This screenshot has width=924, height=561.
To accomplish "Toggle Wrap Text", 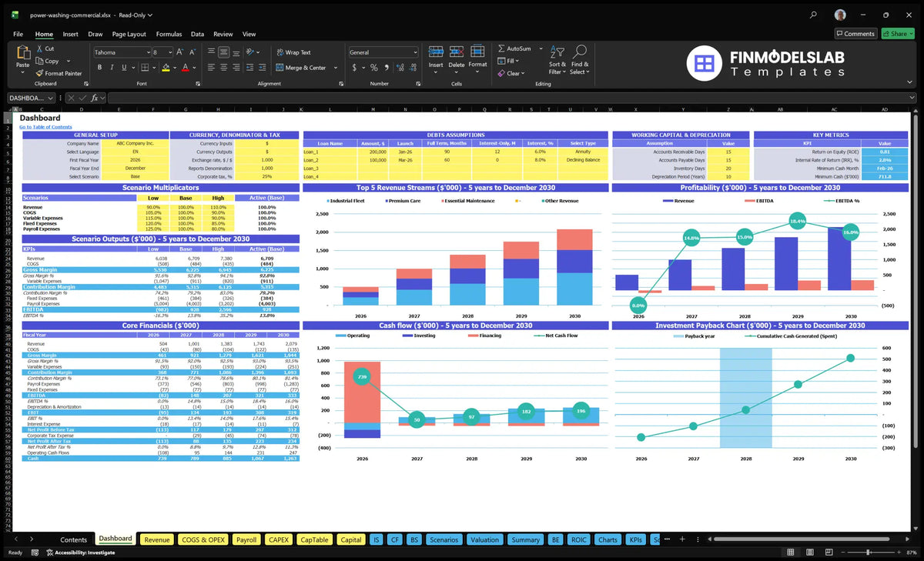I will pyautogui.click(x=293, y=52).
